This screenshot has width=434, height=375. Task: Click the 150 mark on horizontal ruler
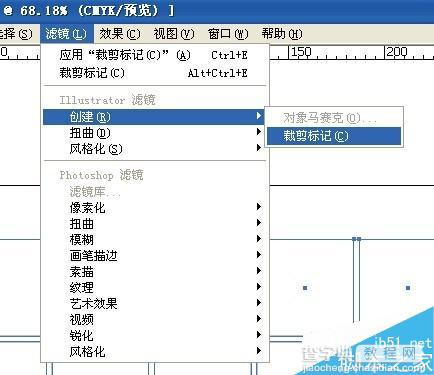point(301,52)
